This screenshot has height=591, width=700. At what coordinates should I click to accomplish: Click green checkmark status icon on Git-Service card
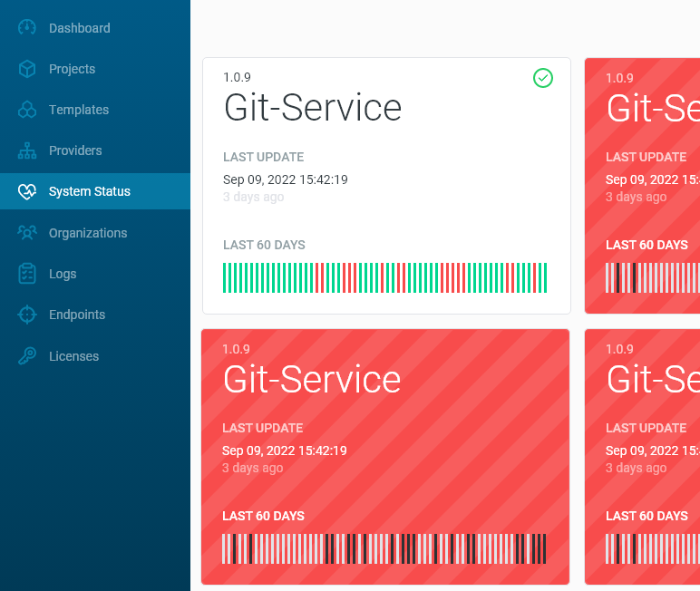(x=542, y=78)
